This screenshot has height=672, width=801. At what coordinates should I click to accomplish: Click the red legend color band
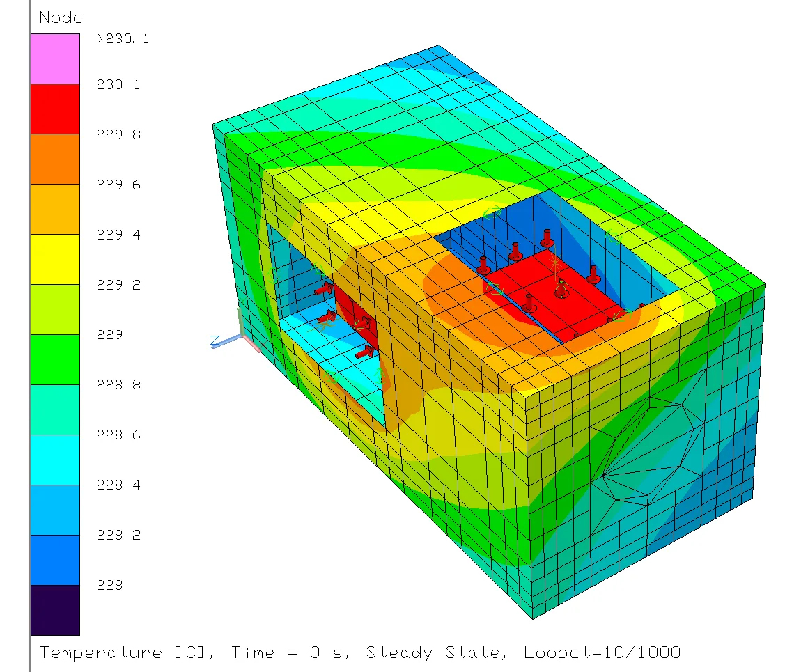55,109
